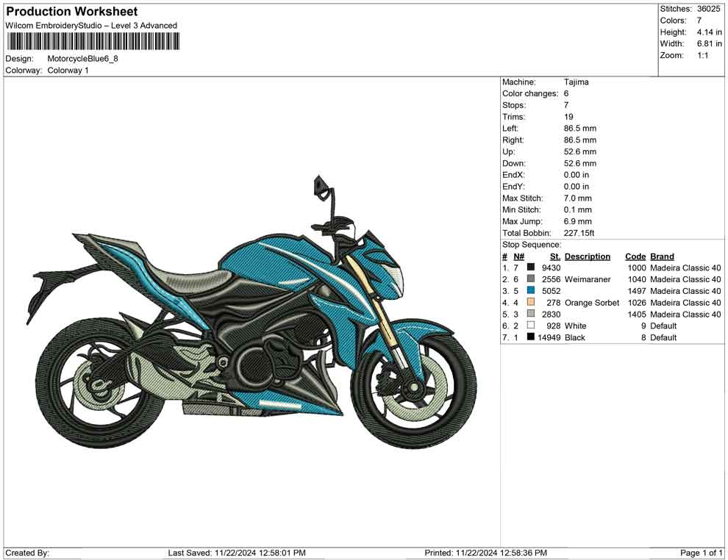
Task: Click the Orange Sorbet thread swatch
Action: pos(529,303)
